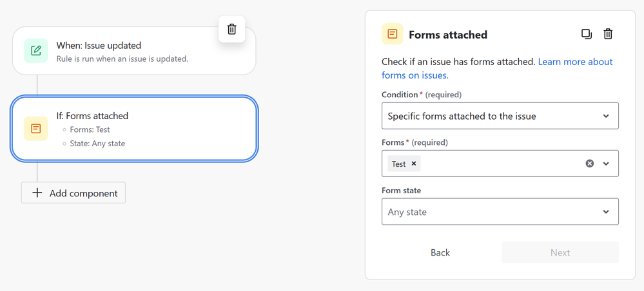
Task: Delete the Forms attached condition in panel
Action: (608, 34)
